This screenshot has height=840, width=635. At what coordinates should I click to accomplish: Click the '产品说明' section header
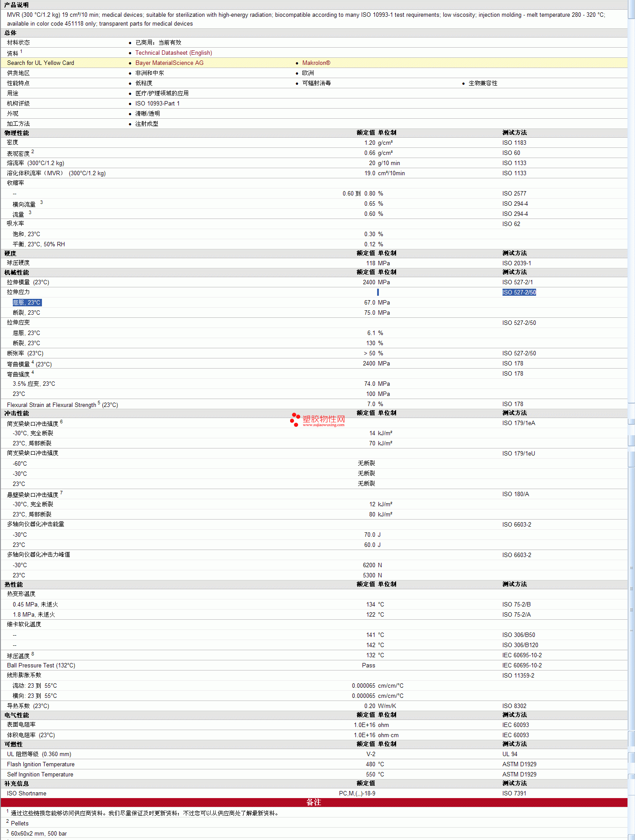17,5
